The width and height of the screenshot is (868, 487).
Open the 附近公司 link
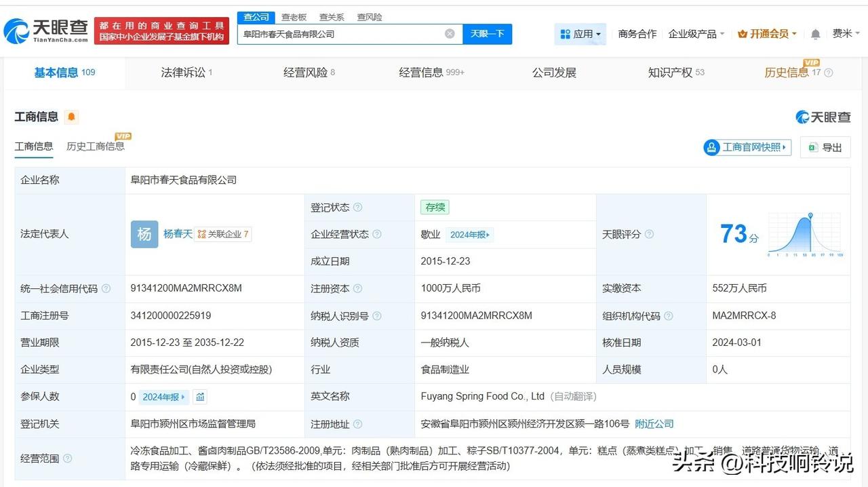click(x=654, y=424)
